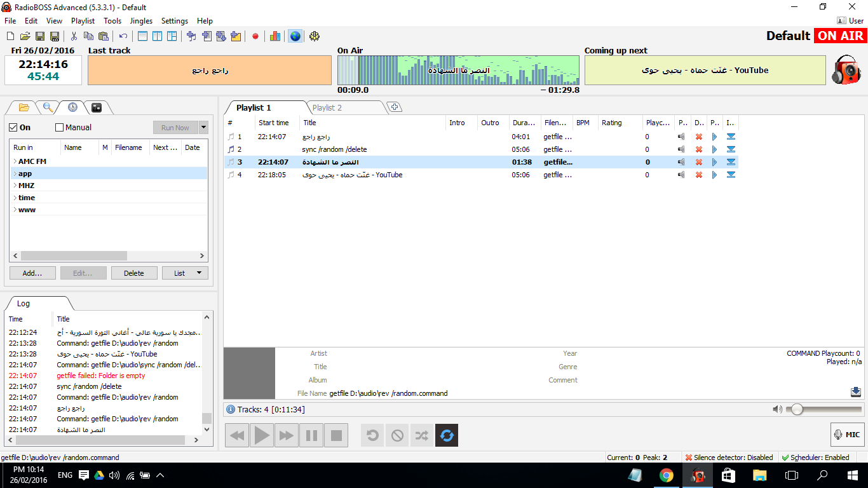Click the next track button

click(286, 435)
